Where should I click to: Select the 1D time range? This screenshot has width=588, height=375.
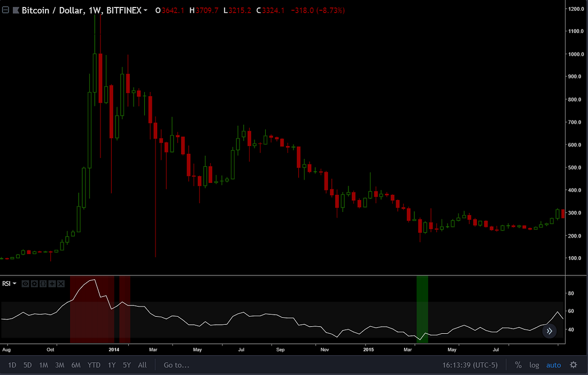pyautogui.click(x=12, y=365)
